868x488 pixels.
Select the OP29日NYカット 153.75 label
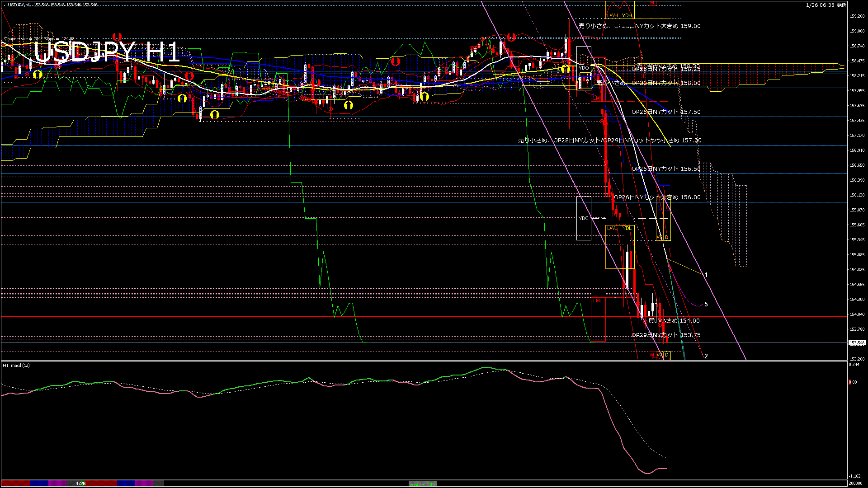[666, 335]
